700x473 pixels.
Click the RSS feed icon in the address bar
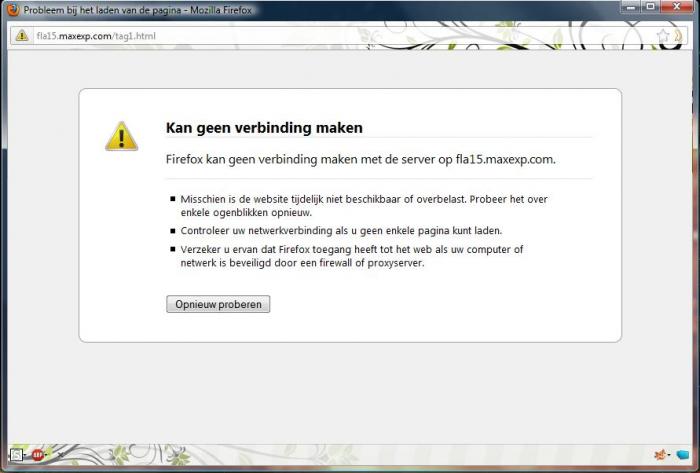(x=679, y=36)
